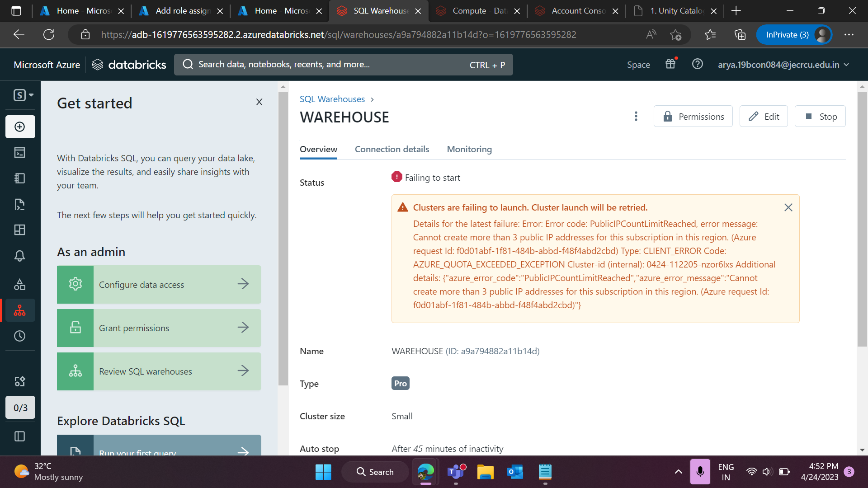Click the Edit warehouse button

[764, 117]
